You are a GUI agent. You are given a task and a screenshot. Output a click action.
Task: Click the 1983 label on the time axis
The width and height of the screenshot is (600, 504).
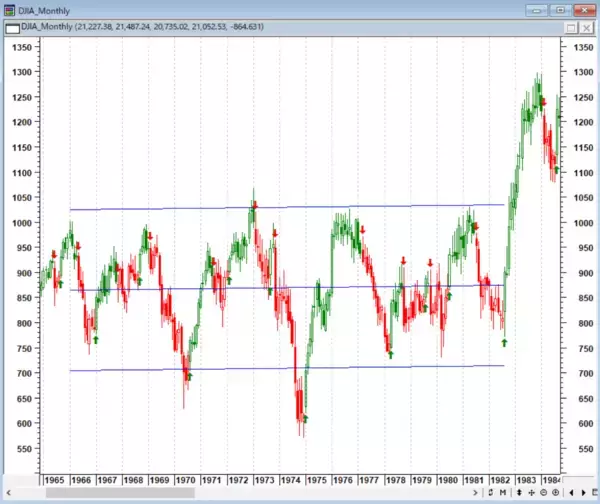(x=527, y=480)
